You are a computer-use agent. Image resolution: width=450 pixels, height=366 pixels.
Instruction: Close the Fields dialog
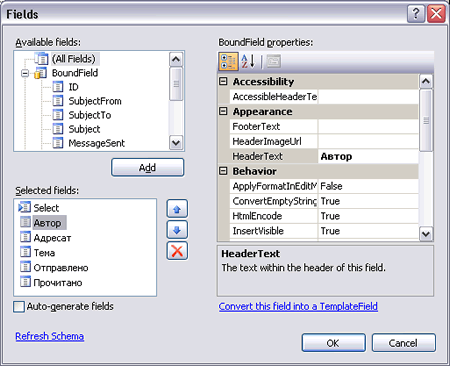[436, 14]
